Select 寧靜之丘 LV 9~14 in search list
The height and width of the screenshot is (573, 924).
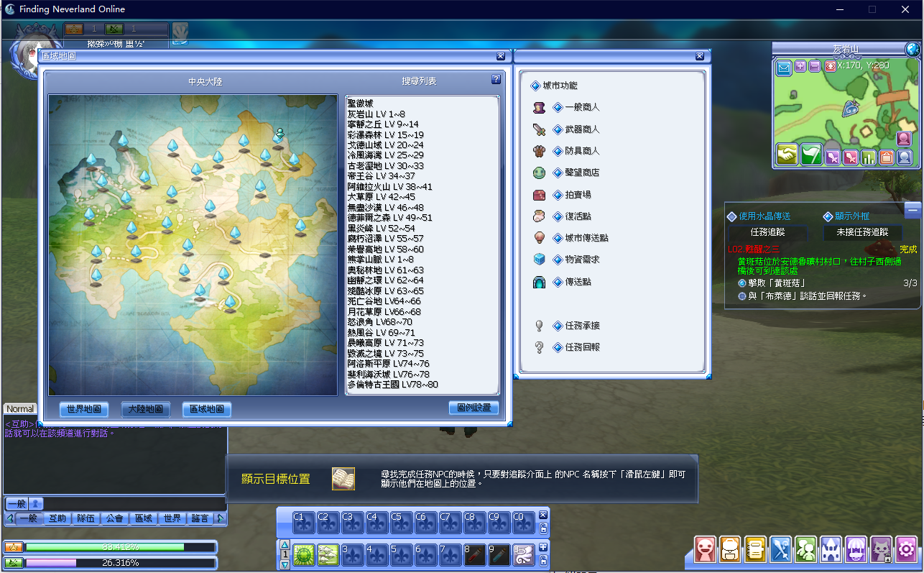pyautogui.click(x=383, y=124)
